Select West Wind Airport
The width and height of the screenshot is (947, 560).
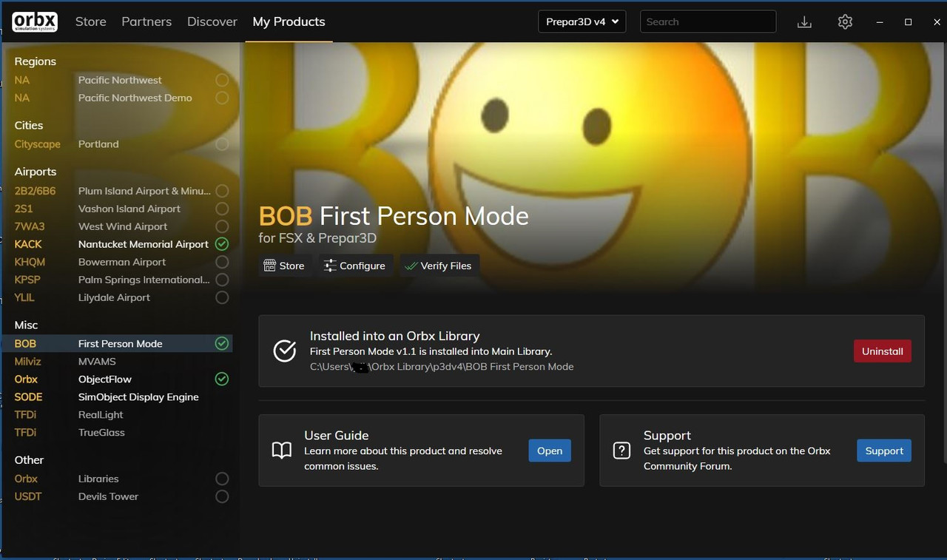(121, 226)
